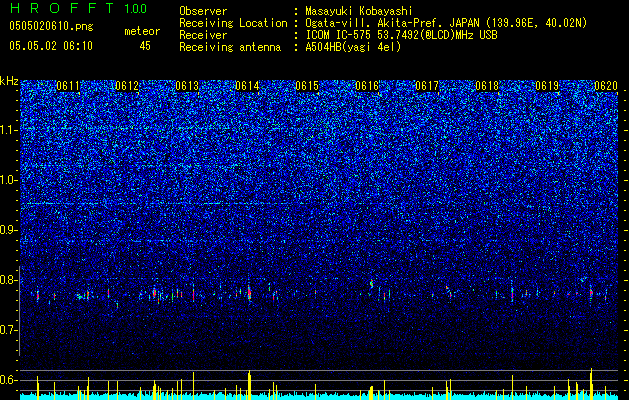This screenshot has width=629, height=400.
Task: Click the HROFFT 1.0.0 title text
Action: pos(78,8)
